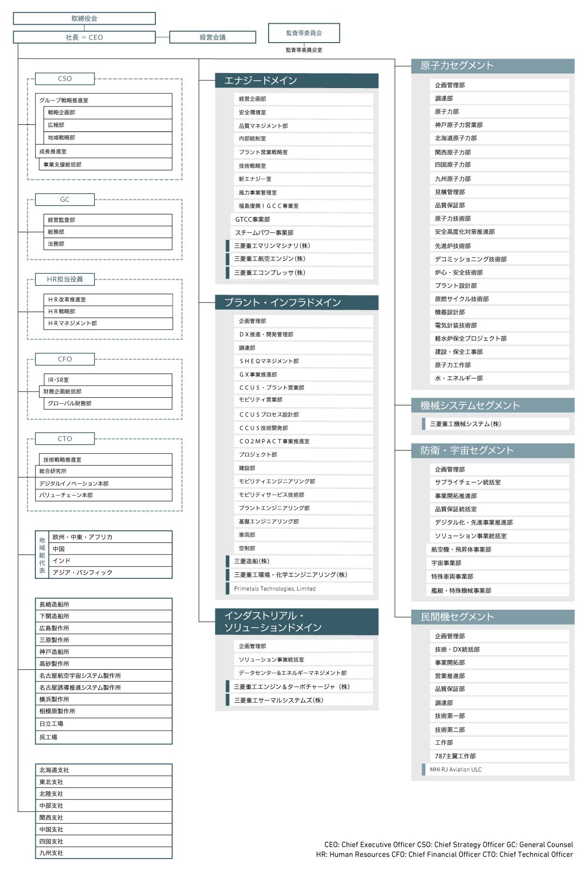Click Primetals Technologies, Limited entry
This screenshot has height=871, width=588.
[300, 589]
